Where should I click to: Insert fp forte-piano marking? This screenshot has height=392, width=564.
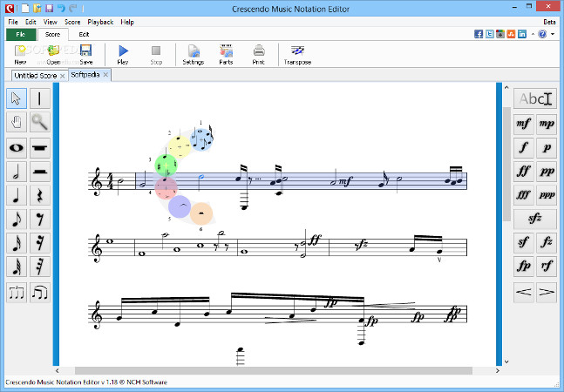[x=524, y=267]
